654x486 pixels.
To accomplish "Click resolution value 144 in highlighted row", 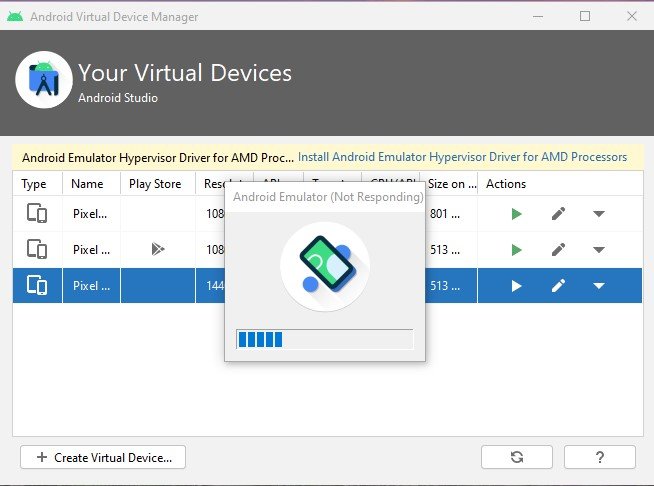I will pos(215,286).
